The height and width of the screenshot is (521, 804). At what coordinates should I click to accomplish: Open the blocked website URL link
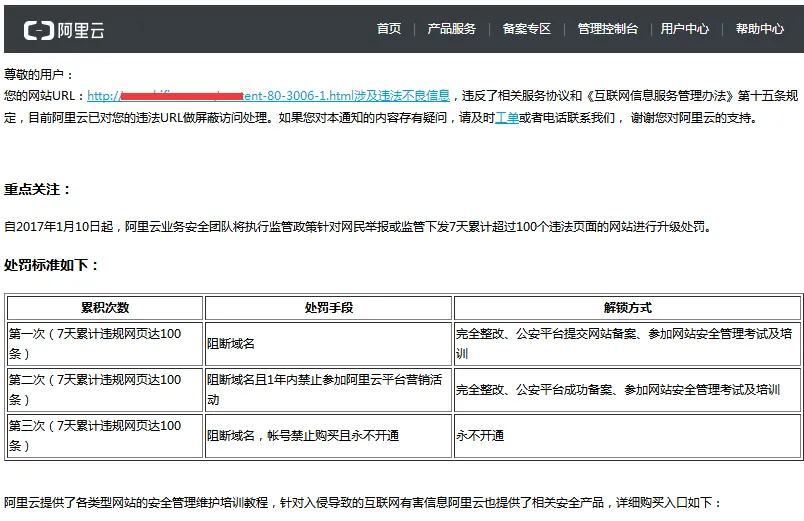pyautogui.click(x=268, y=96)
